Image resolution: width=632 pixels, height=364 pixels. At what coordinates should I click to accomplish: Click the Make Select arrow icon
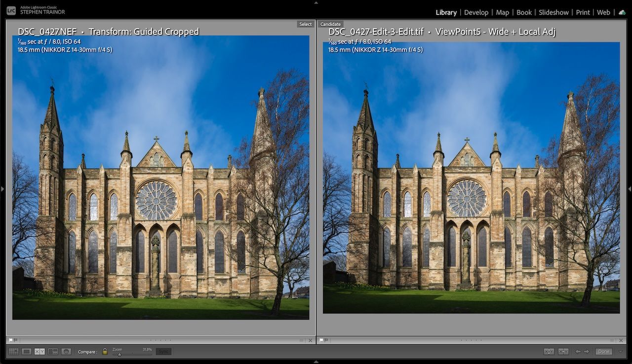(563, 352)
